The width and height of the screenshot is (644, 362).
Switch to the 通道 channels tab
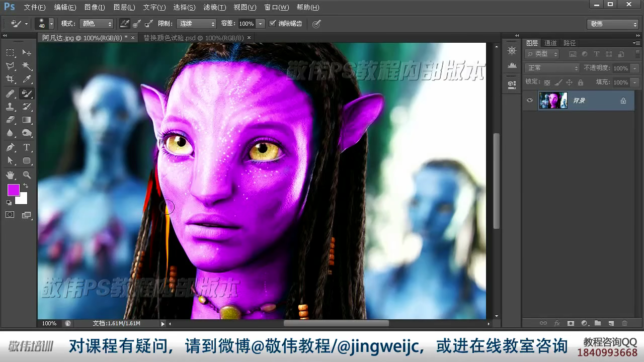pyautogui.click(x=551, y=43)
